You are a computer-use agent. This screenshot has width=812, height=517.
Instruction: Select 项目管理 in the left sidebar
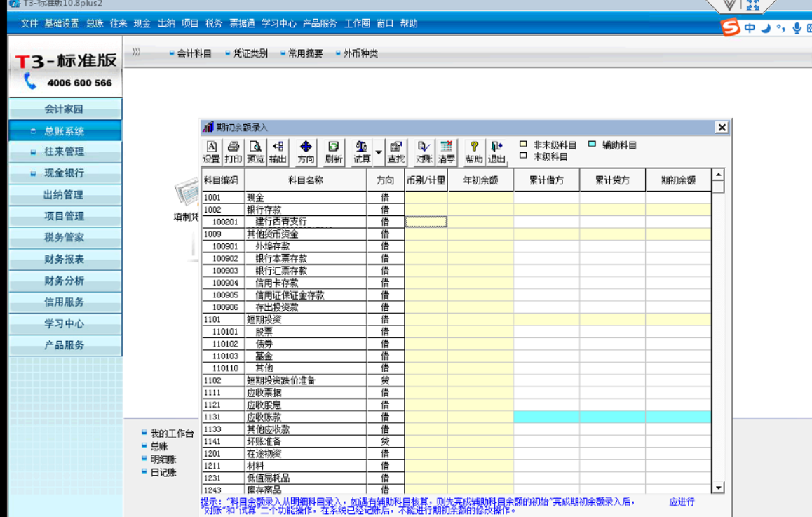point(65,216)
